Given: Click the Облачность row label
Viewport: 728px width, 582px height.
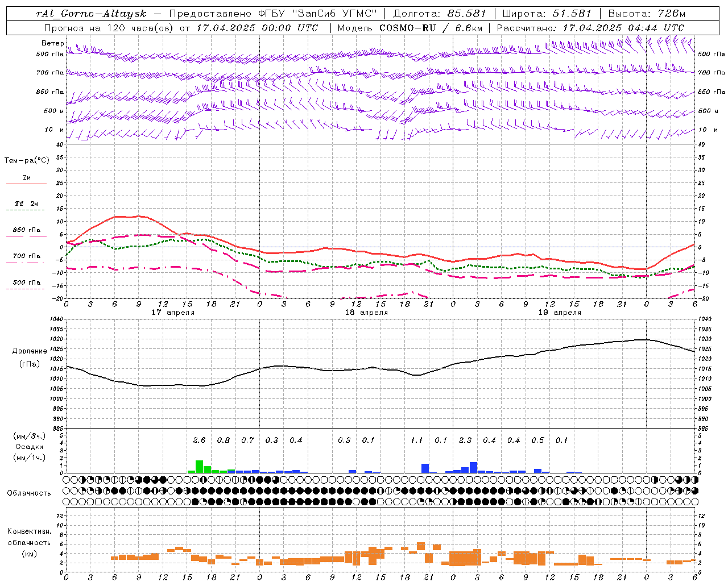Looking at the screenshot, I should (29, 493).
